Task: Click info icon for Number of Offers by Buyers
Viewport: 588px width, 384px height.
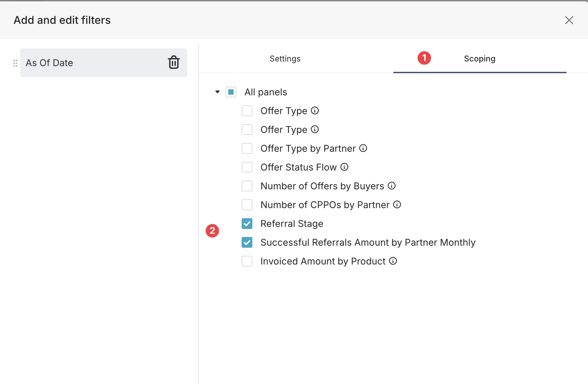Action: pyautogui.click(x=392, y=186)
